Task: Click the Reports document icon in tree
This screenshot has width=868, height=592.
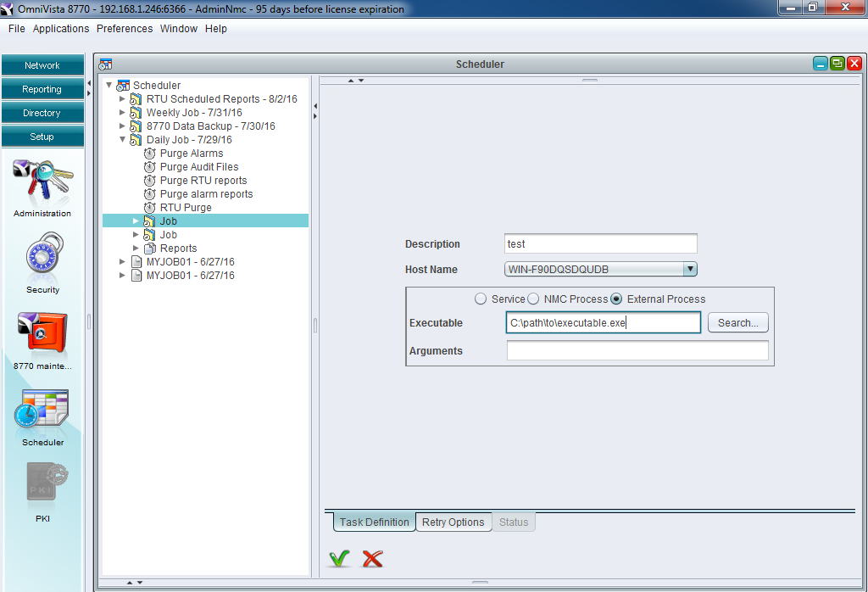Action: click(x=149, y=249)
